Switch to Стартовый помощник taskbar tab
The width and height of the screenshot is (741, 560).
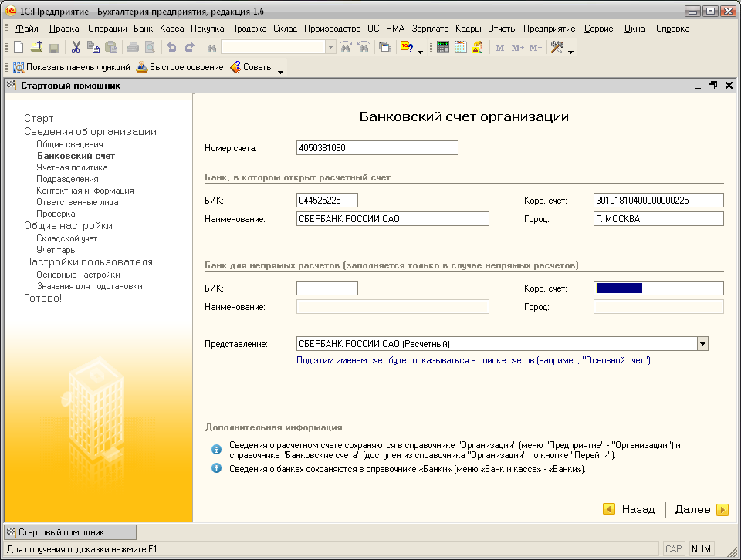pyautogui.click(x=70, y=532)
